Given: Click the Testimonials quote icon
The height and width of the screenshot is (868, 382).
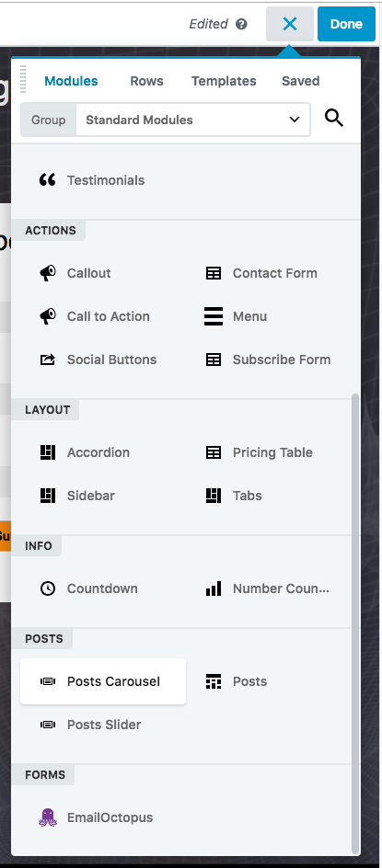Looking at the screenshot, I should click(48, 180).
